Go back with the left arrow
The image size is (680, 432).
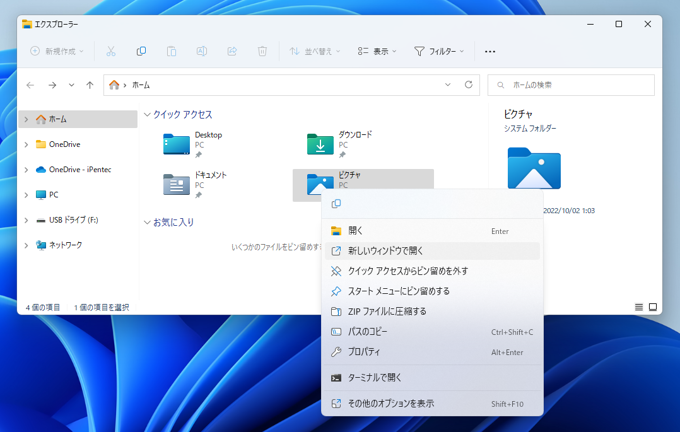(x=30, y=85)
